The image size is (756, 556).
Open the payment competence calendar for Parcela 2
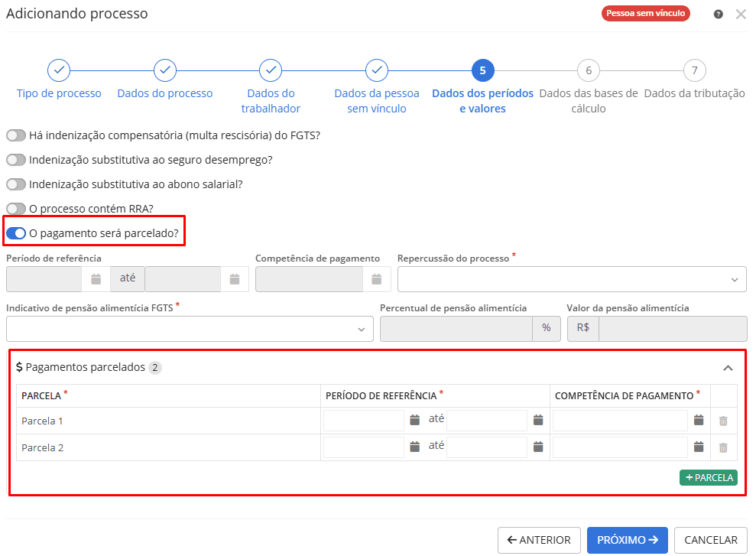(699, 447)
